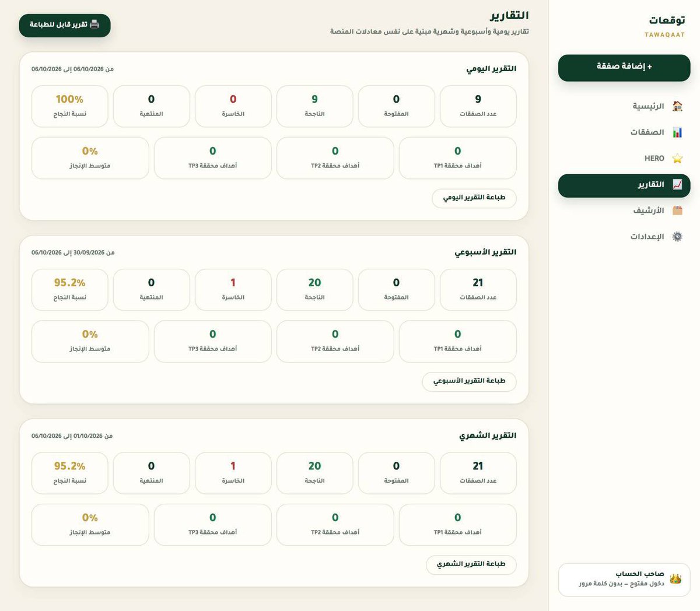Click the crown icon in account card
The image size is (700, 611).
[x=675, y=579]
